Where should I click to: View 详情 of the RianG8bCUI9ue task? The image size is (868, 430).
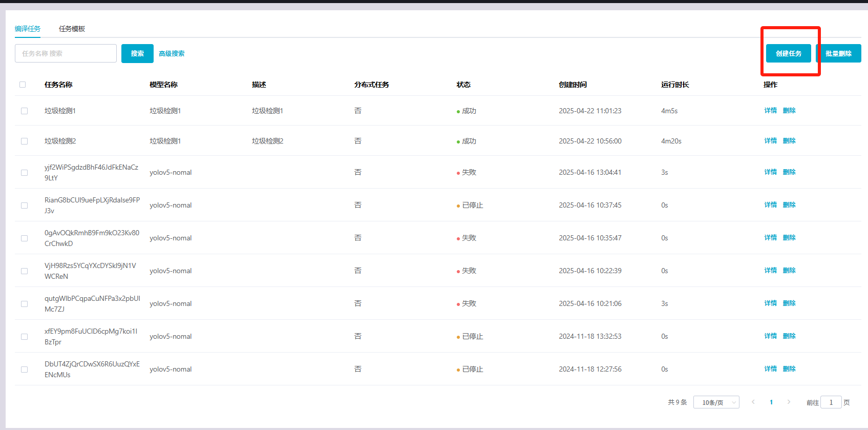pos(770,205)
